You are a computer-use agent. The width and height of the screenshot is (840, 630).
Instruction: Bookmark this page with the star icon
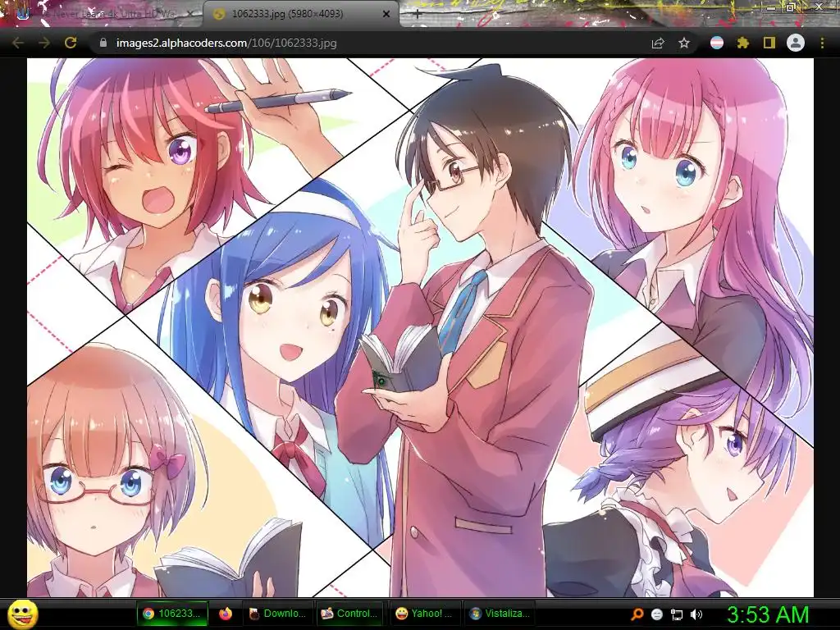coord(684,43)
